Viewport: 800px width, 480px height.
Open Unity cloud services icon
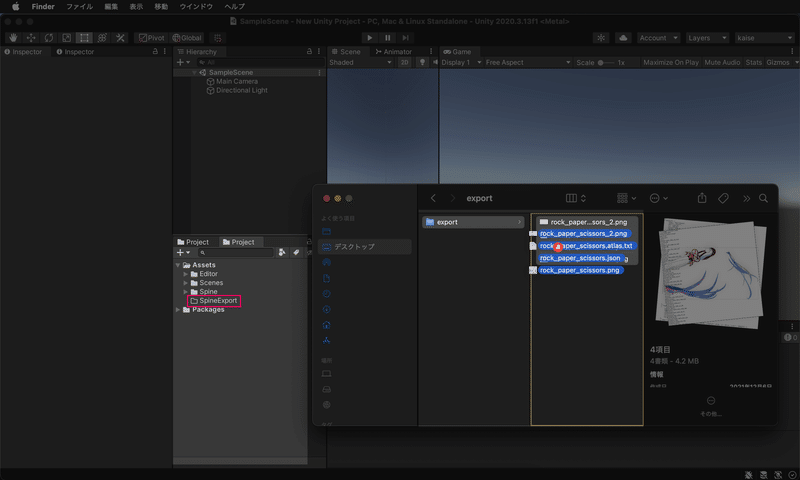click(623, 38)
